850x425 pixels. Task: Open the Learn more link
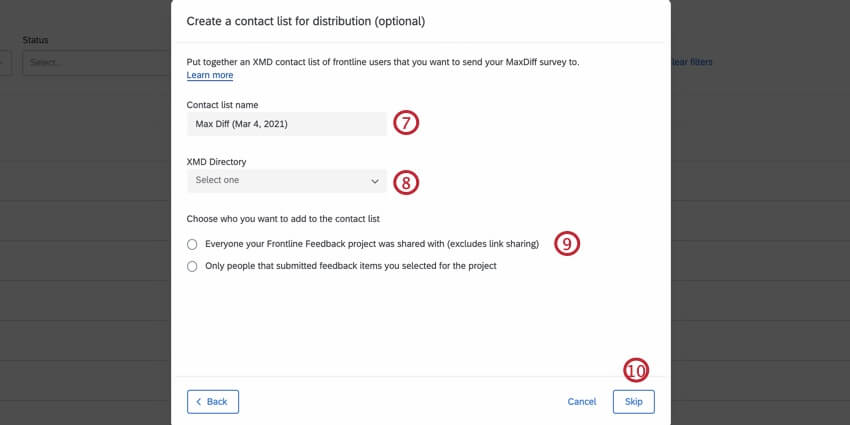point(210,75)
